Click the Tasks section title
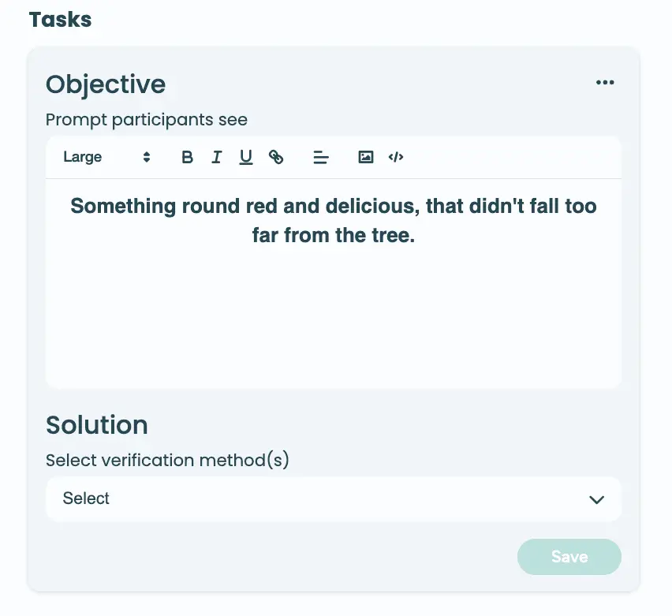This screenshot has height=616, width=672. click(61, 20)
